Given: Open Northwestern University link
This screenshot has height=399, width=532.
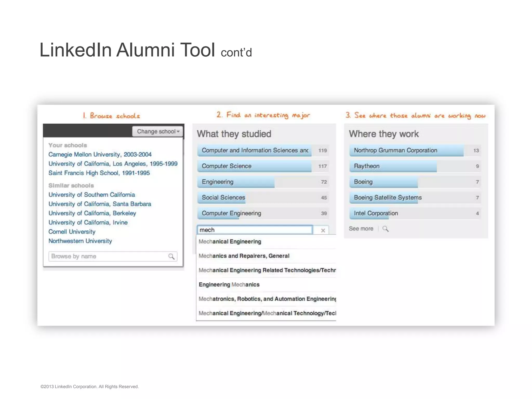Looking at the screenshot, I should point(80,241).
